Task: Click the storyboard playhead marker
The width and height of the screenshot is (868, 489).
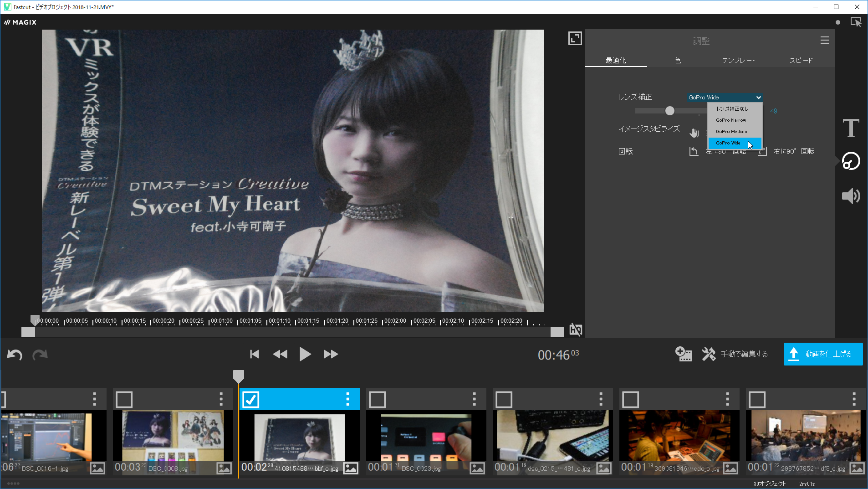Action: tap(239, 376)
